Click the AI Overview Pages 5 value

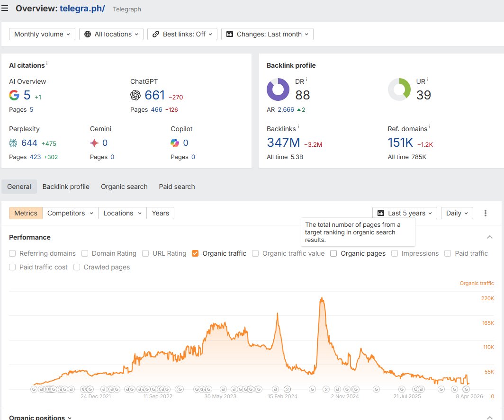[x=31, y=109]
